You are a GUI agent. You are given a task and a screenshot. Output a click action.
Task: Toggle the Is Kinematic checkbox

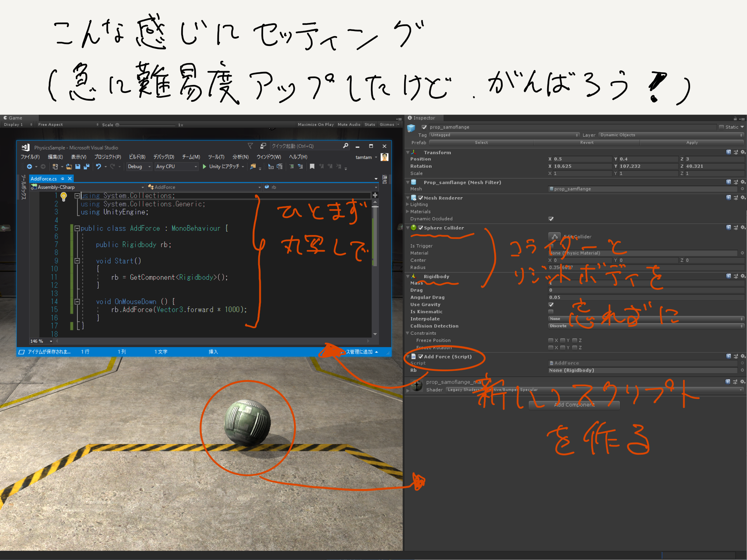click(x=551, y=312)
